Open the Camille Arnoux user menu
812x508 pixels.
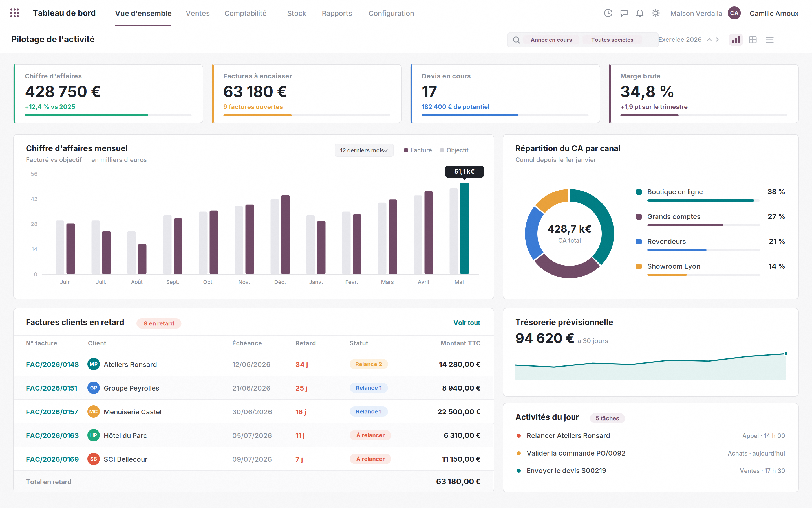coord(774,14)
